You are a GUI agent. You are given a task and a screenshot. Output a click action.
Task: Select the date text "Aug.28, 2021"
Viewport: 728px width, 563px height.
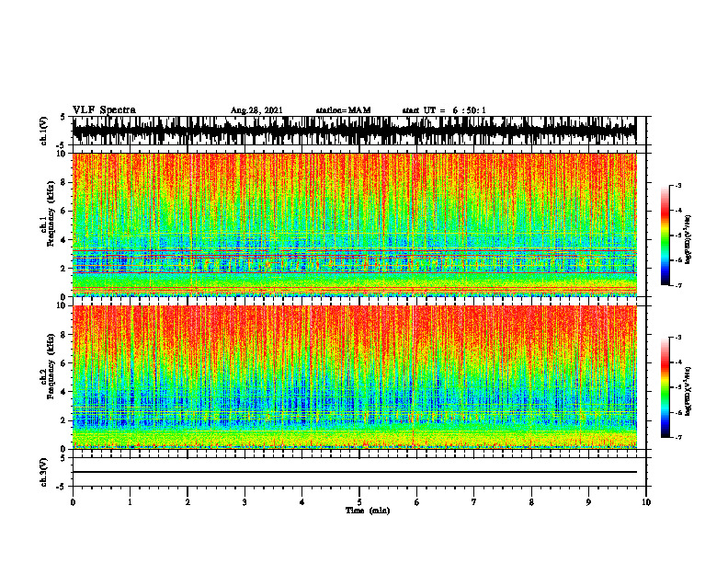point(256,110)
